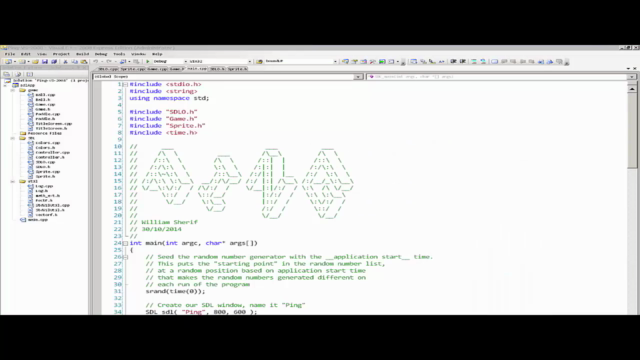
Task: Open the Tools menu
Action: pos(119,54)
